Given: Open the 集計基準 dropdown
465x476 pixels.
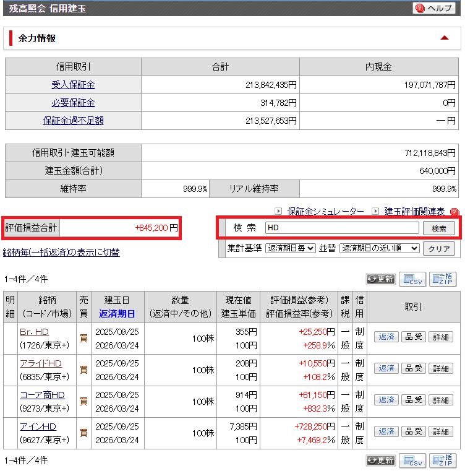Looking at the screenshot, I should [x=290, y=248].
